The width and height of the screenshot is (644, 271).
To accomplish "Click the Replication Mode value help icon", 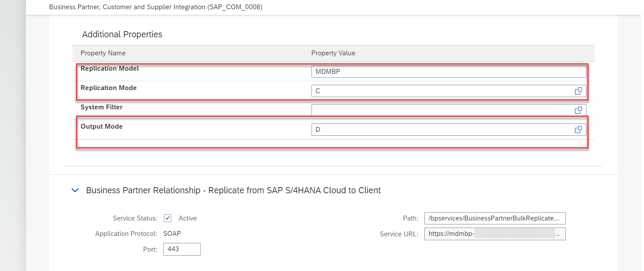I will click(x=579, y=90).
